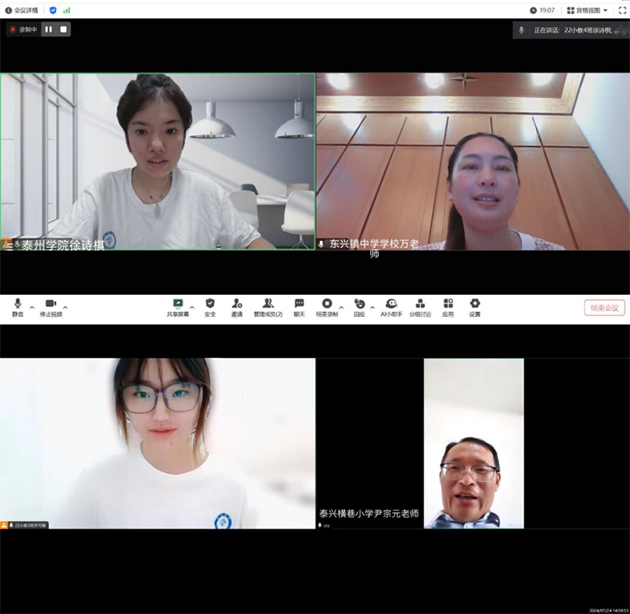
Task: Open meeting Settings (设置)
Action: [x=475, y=304]
